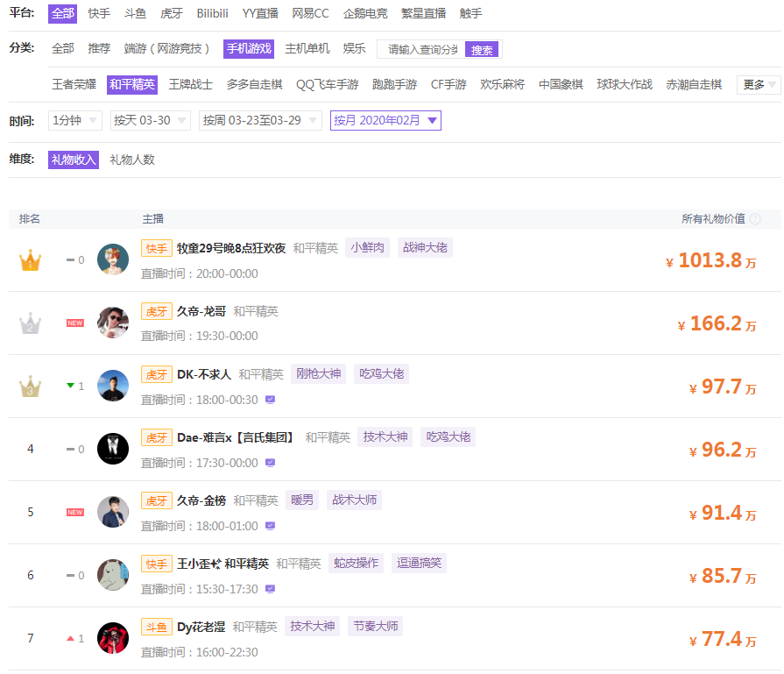The width and height of the screenshot is (784, 674).
Task: Click schedule icon in Dae-难言x row
Action: coord(270,463)
